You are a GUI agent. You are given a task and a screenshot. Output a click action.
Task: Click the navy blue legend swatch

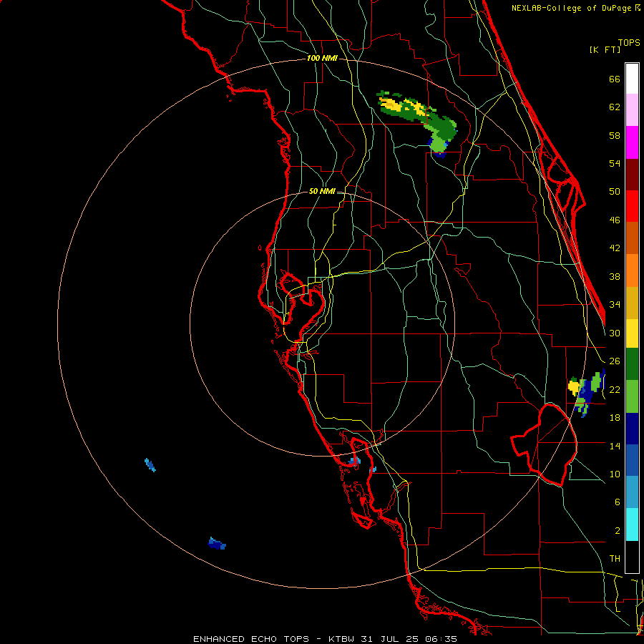[632, 429]
